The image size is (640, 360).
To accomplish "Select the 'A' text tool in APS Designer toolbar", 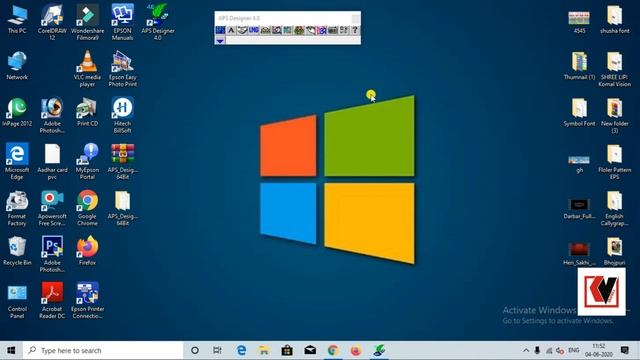I will click(231, 30).
